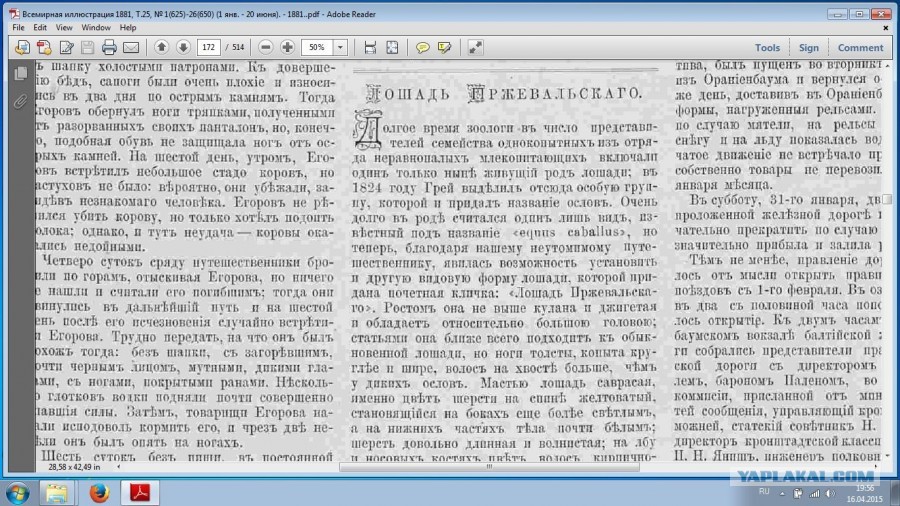Close the document with the small x
900x506 pixels.
[x=886, y=28]
